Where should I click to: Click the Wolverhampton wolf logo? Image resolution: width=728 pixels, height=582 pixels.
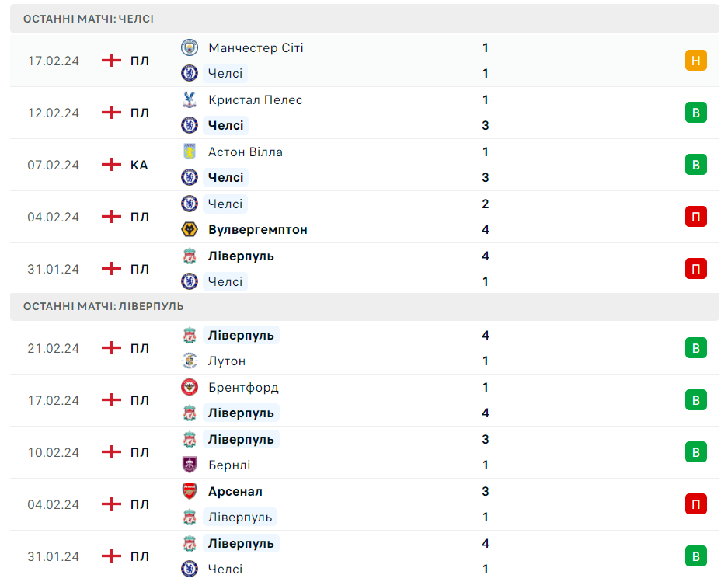pos(190,230)
